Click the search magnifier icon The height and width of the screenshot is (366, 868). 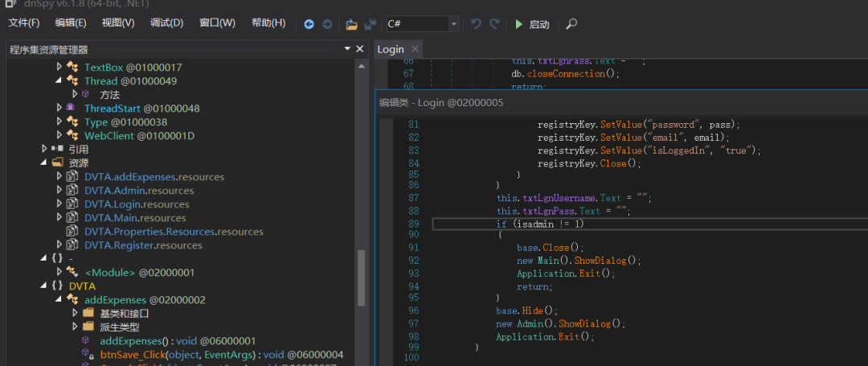tap(571, 24)
